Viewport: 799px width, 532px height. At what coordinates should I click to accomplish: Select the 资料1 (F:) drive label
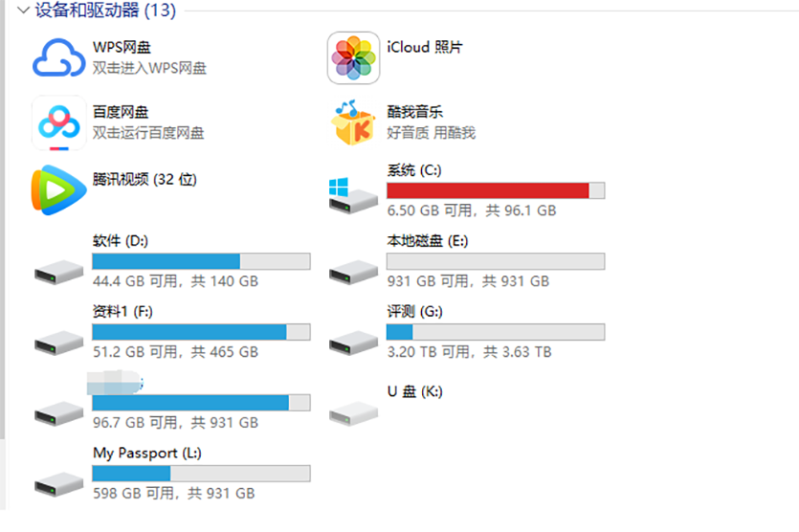pyautogui.click(x=122, y=312)
